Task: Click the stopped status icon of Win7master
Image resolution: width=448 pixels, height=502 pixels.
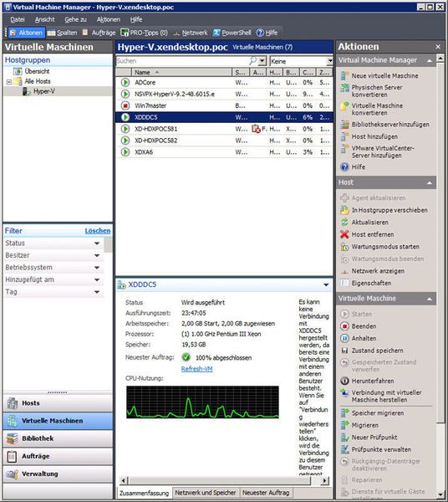Action: pyautogui.click(x=125, y=105)
